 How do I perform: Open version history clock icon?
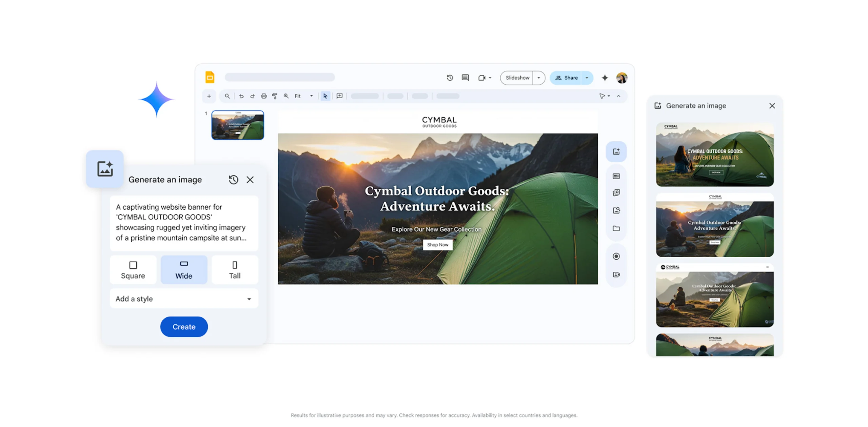pos(450,78)
